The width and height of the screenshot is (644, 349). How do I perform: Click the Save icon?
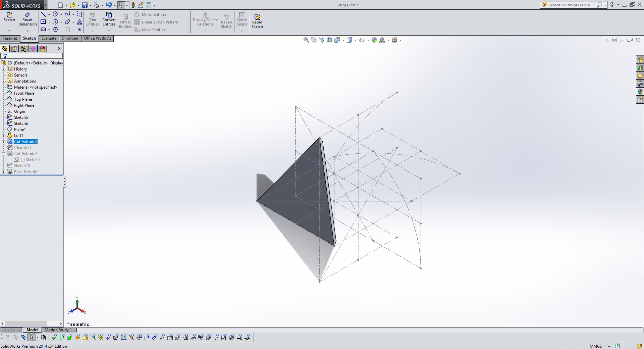85,5
